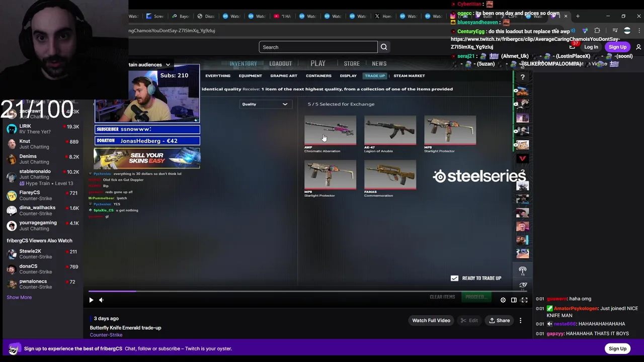
Task: Select the EQUIPMENT inventory filter
Action: pyautogui.click(x=250, y=76)
